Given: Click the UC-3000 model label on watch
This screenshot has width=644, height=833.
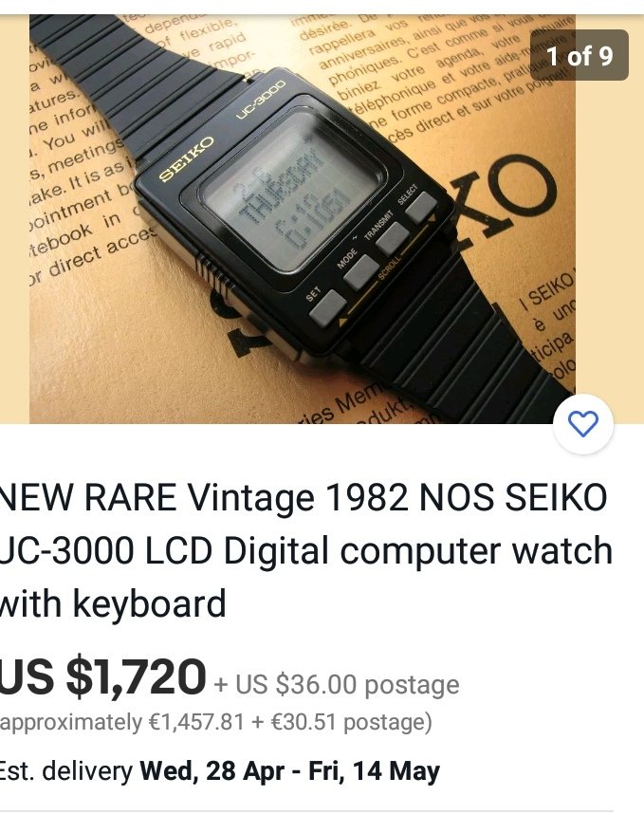Looking at the screenshot, I should (x=260, y=99).
